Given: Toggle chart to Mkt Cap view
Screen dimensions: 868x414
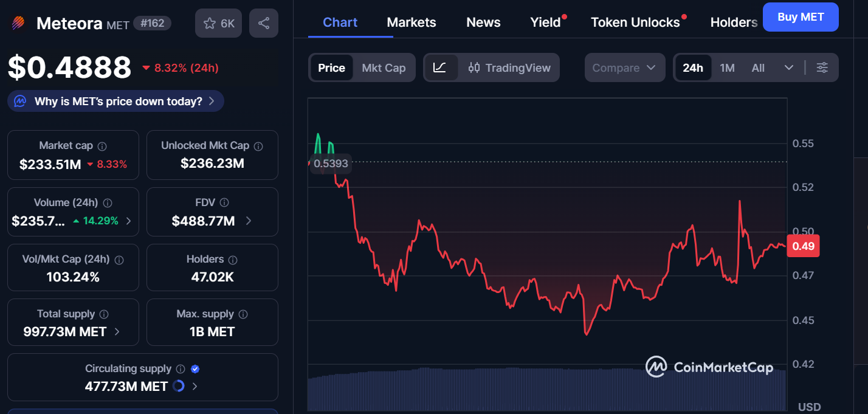Looking at the screenshot, I should coord(384,67).
